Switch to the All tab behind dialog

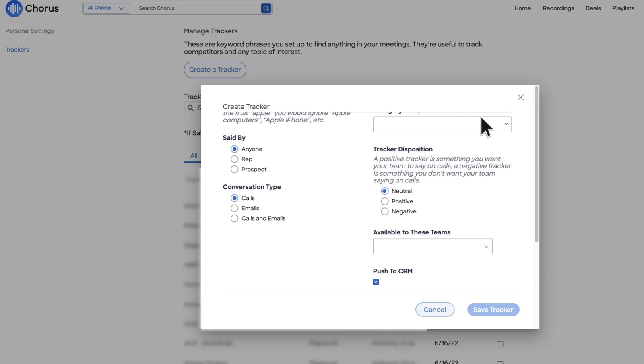194,155
